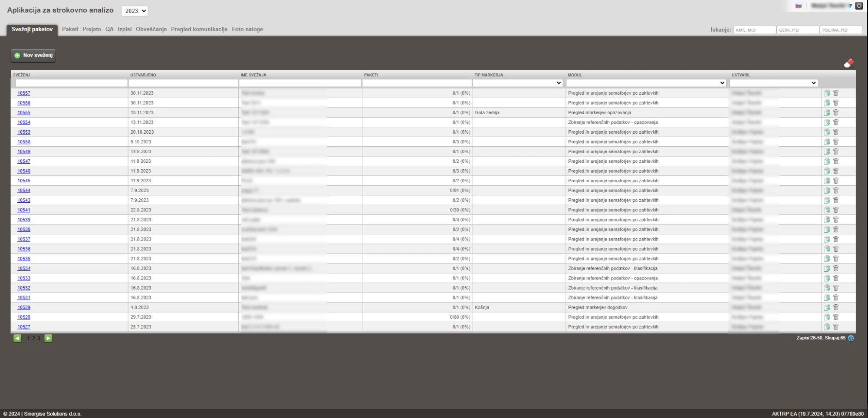
Task: Click the power logout icon
Action: pos(859,6)
